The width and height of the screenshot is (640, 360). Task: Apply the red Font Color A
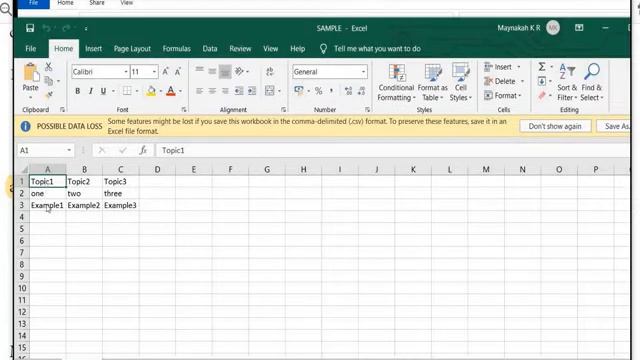(x=171, y=91)
